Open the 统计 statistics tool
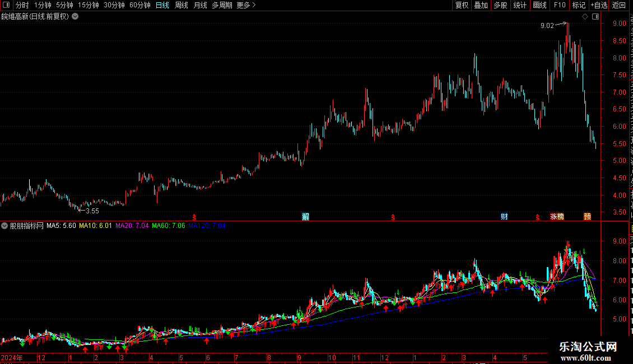 tap(520, 5)
